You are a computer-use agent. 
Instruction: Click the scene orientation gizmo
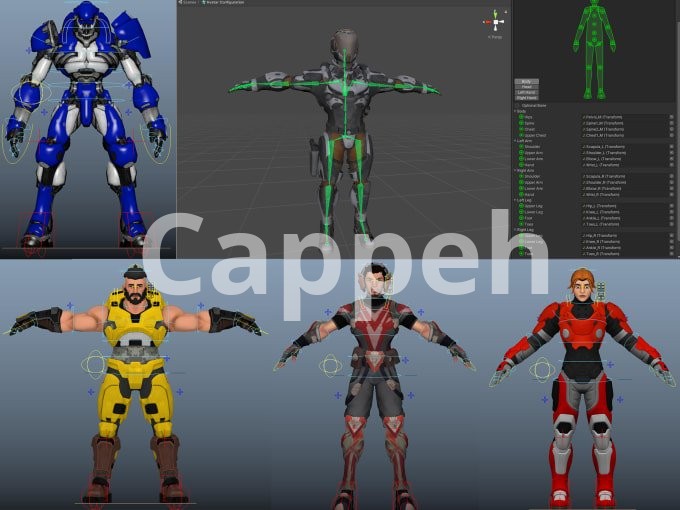click(x=495, y=22)
